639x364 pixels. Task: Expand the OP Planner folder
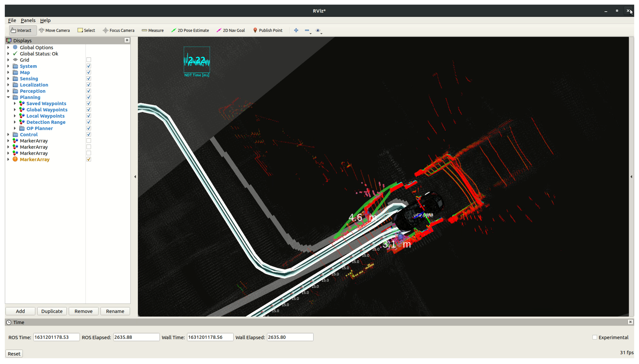(15, 128)
